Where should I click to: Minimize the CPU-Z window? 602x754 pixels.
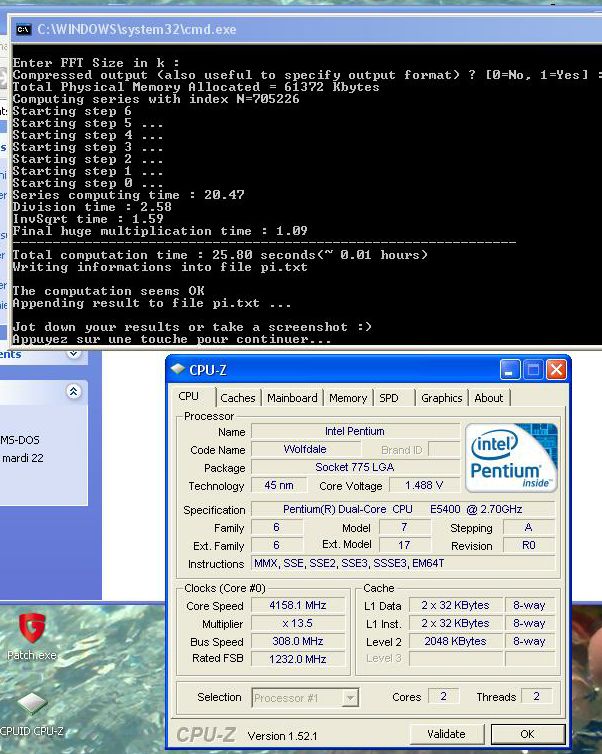coord(510,370)
